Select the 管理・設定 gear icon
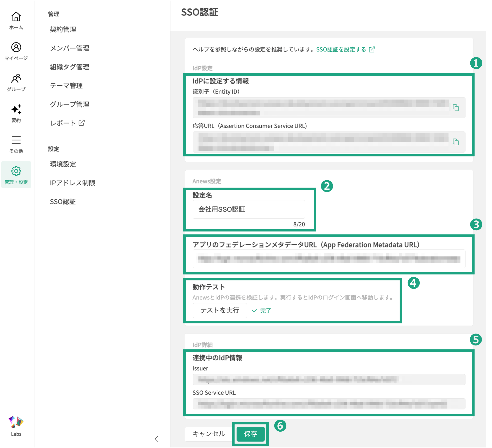This screenshot has width=492, height=448. click(x=16, y=171)
